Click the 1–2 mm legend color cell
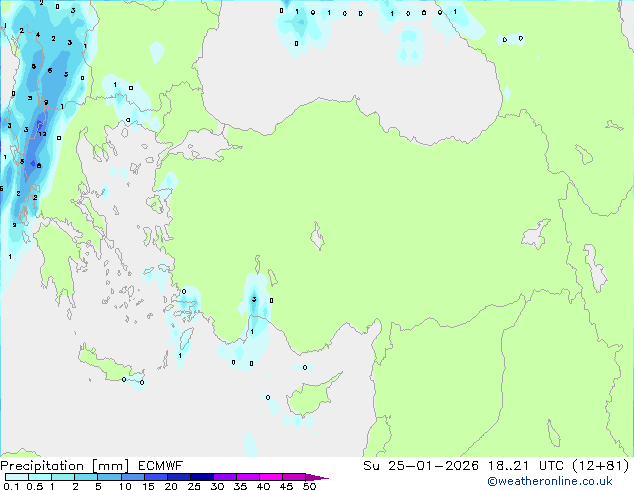This screenshot has height=490, width=634. click(x=63, y=477)
